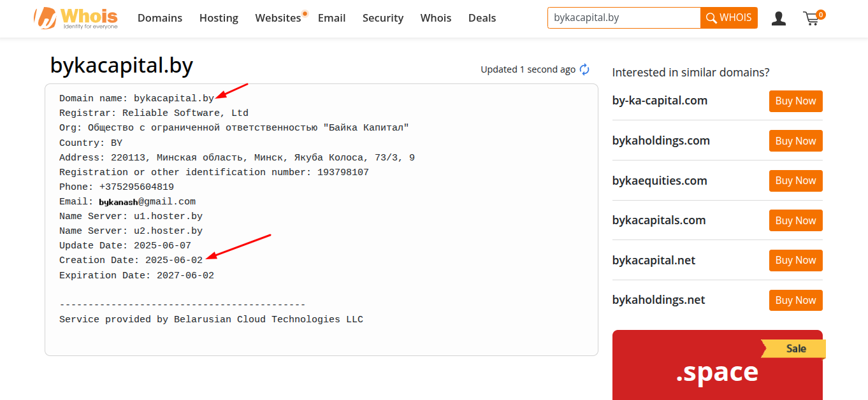Click the bykaequities.com domain name
This screenshot has width=868, height=400.
(660, 180)
